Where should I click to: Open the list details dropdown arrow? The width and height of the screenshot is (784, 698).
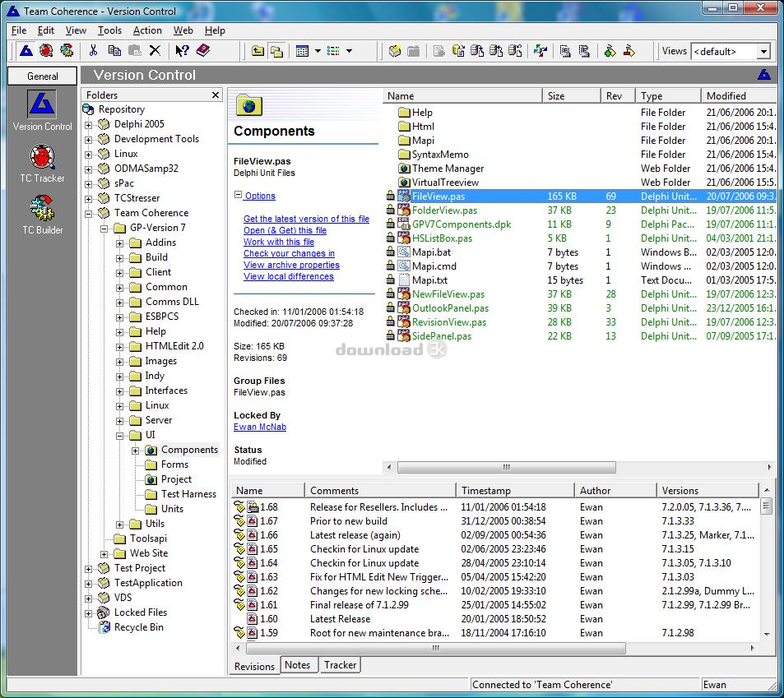(349, 51)
